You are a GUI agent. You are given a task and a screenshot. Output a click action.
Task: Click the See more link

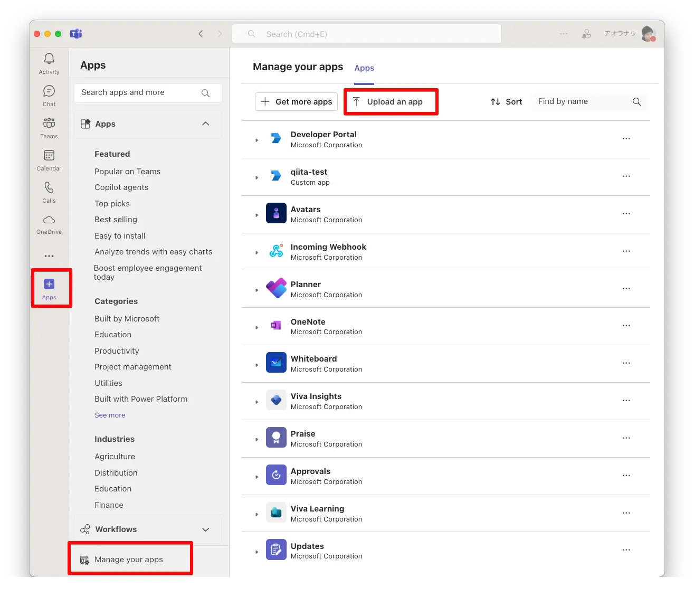[x=110, y=415]
